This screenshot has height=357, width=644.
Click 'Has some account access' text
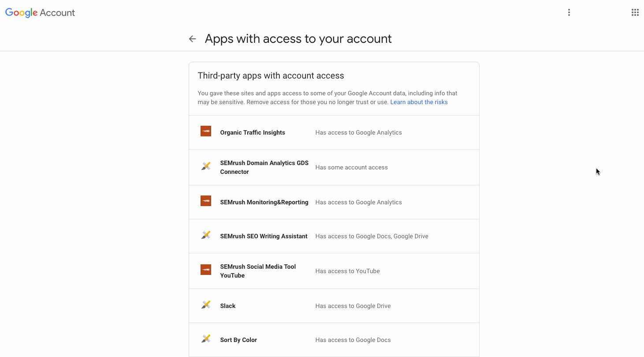(x=351, y=167)
